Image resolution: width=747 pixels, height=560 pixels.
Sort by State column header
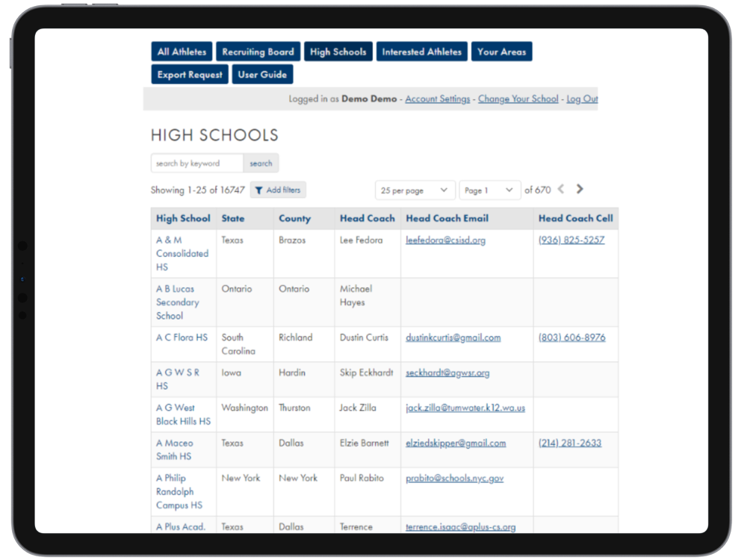pos(233,219)
